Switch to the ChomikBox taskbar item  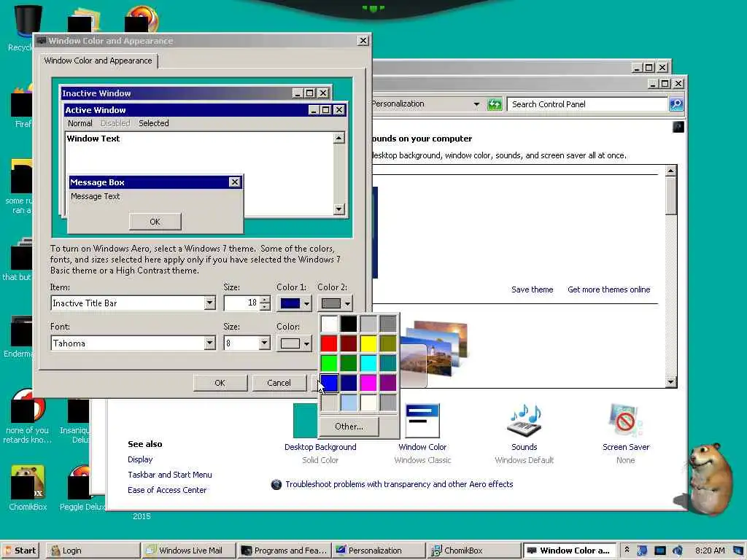[x=474, y=551]
